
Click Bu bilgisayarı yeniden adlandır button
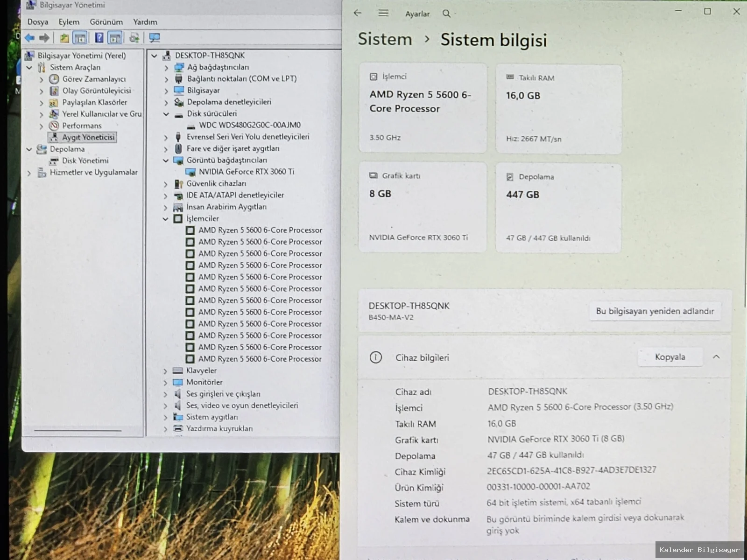(x=655, y=311)
